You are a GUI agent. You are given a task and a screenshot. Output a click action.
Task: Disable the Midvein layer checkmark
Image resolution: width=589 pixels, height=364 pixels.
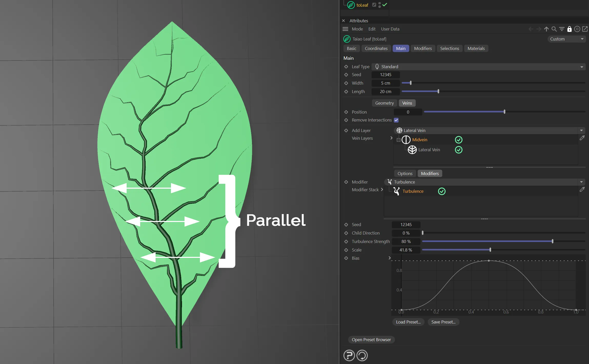pos(459,140)
